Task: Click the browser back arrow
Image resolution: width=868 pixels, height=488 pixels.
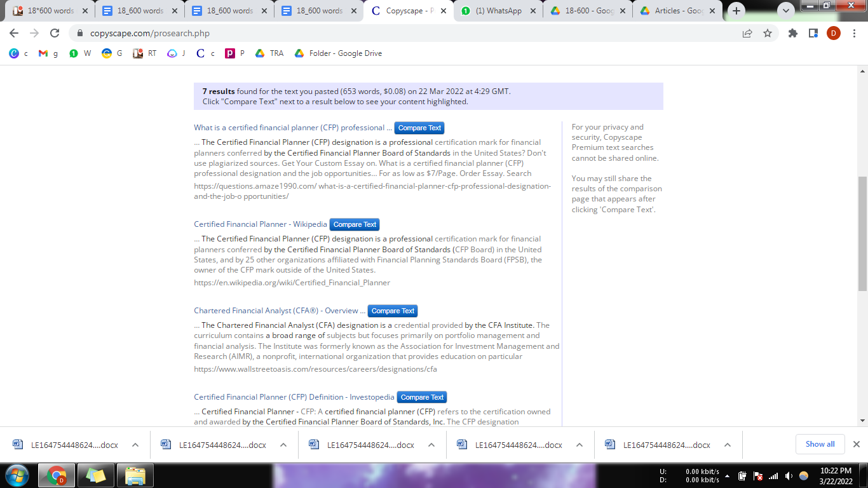Action: [x=14, y=33]
